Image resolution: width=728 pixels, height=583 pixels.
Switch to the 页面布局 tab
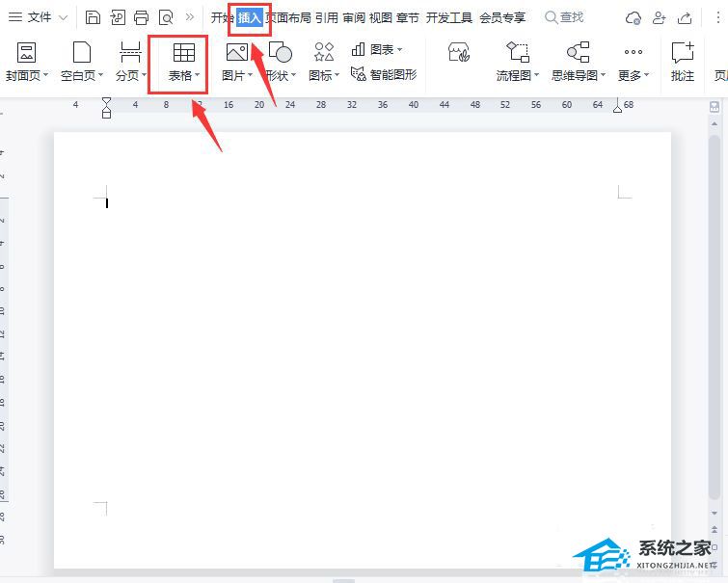pos(288,17)
